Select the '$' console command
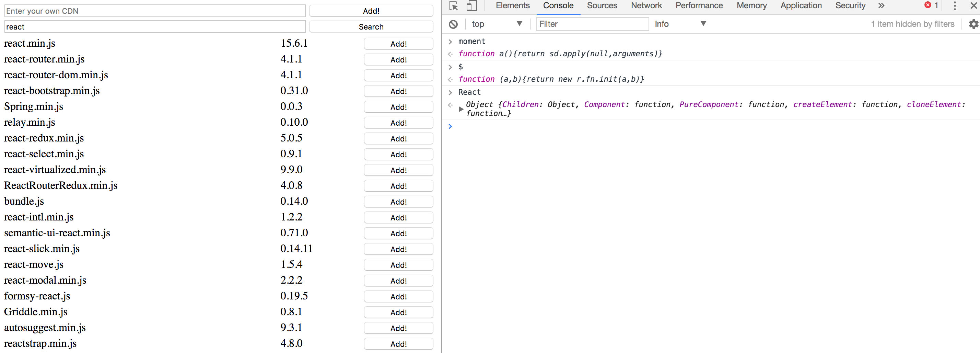Viewport: 980px width, 353px height. (461, 67)
